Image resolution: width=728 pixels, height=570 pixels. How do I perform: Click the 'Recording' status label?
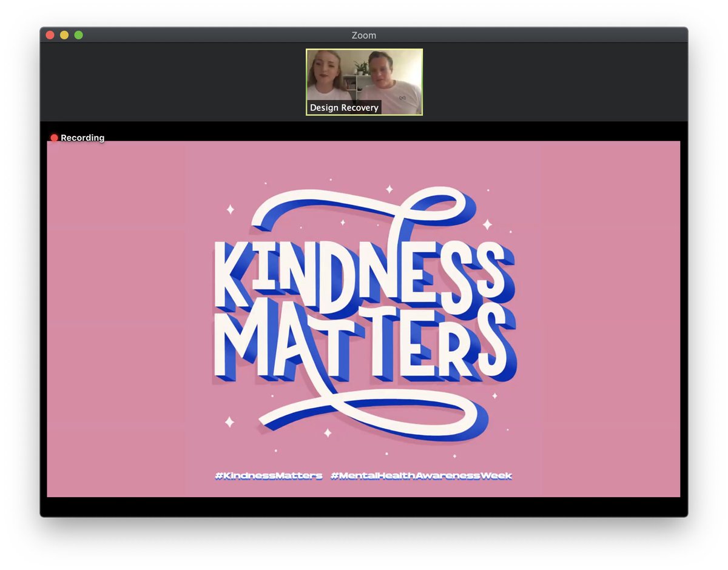(83, 138)
